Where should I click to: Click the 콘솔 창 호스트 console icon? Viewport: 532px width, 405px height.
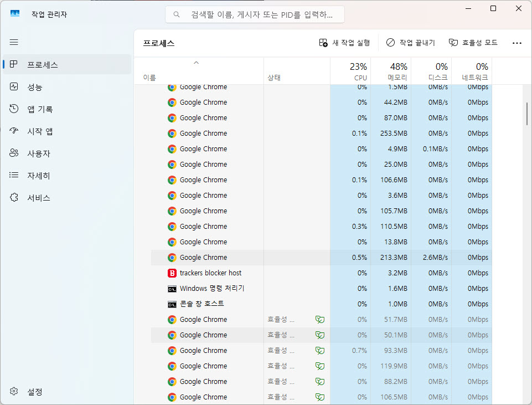click(x=172, y=305)
